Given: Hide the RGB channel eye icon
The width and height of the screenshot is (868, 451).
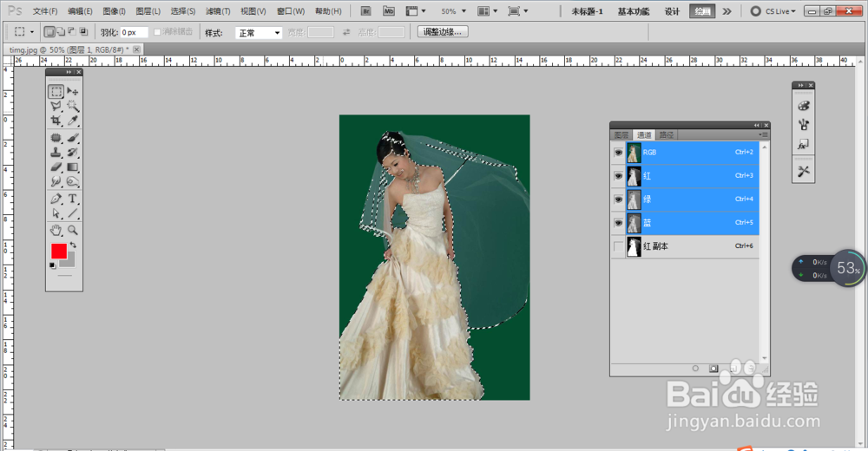Looking at the screenshot, I should pos(618,153).
